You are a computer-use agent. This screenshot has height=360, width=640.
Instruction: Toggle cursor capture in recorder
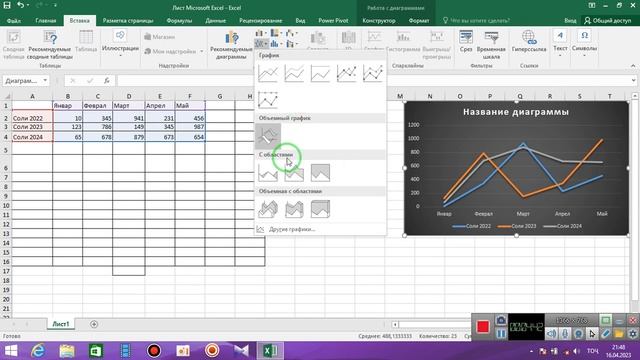(x=592, y=334)
